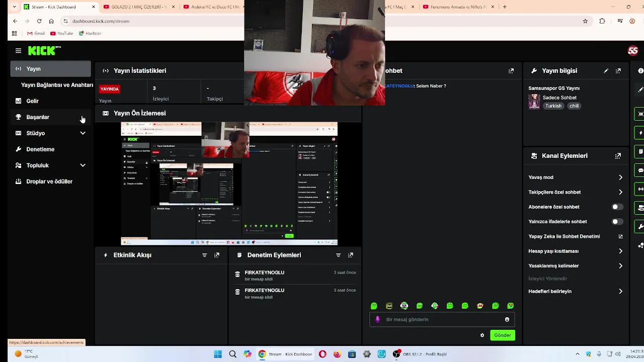Open the Chrome tab search dropdown
Viewport: 644px width, 362px height.
click(x=14, y=7)
